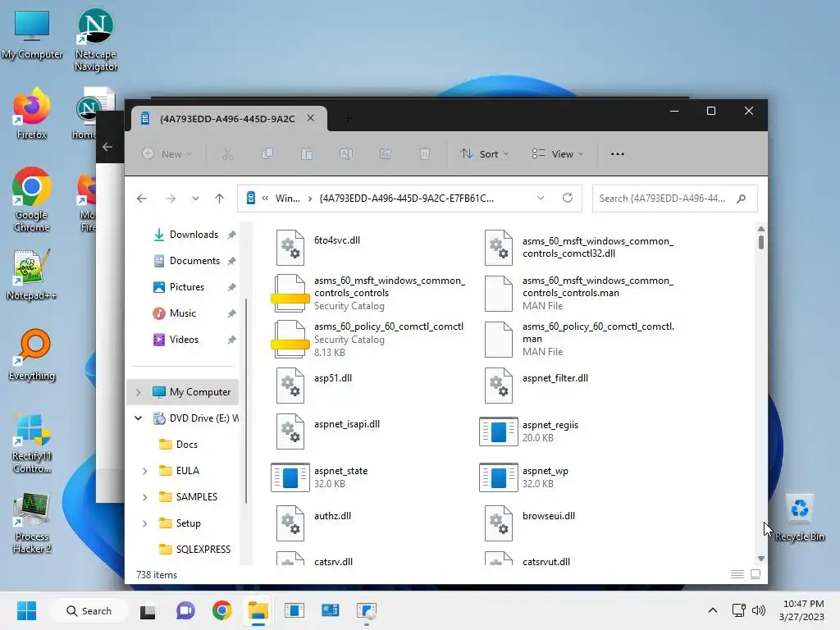
Task: Open the Sort dropdown menu
Action: (x=484, y=154)
